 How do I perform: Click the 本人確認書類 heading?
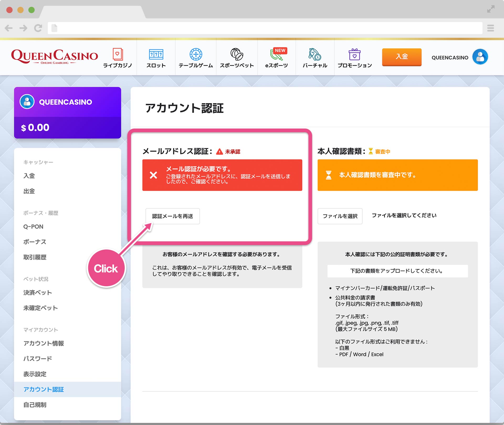341,151
